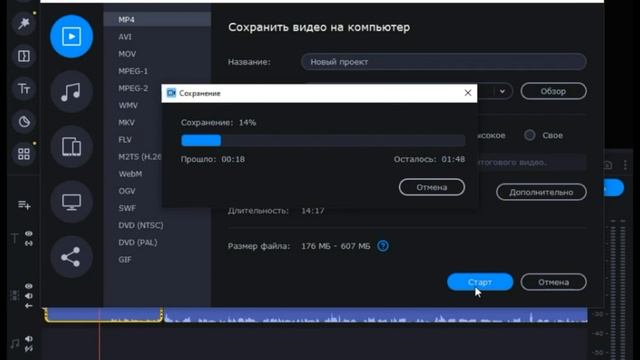Click Отмена in the Сохранение dialog
Screen dimensions: 640x360
point(432,187)
